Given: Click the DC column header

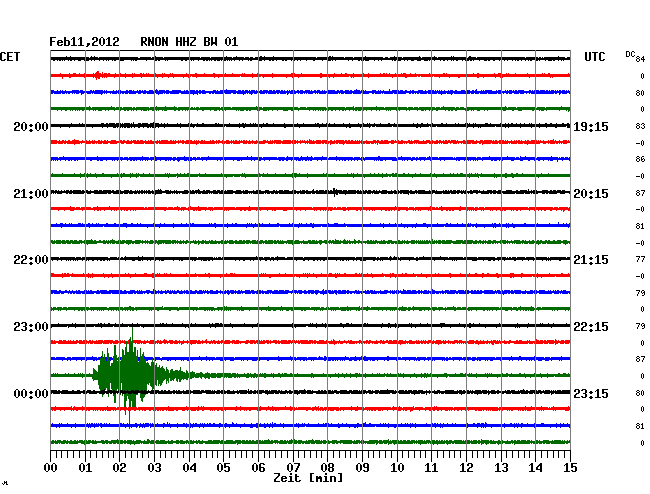Looking at the screenshot, I should click(x=630, y=54).
